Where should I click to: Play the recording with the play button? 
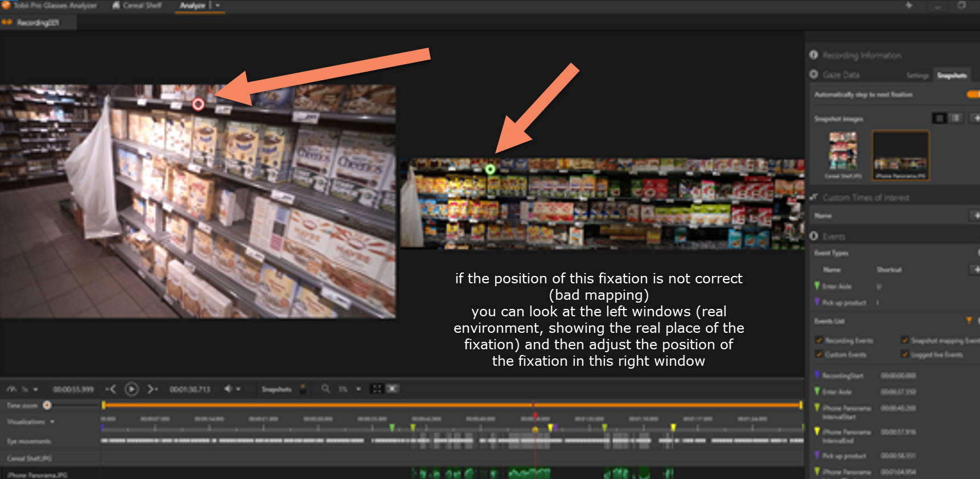tap(131, 389)
